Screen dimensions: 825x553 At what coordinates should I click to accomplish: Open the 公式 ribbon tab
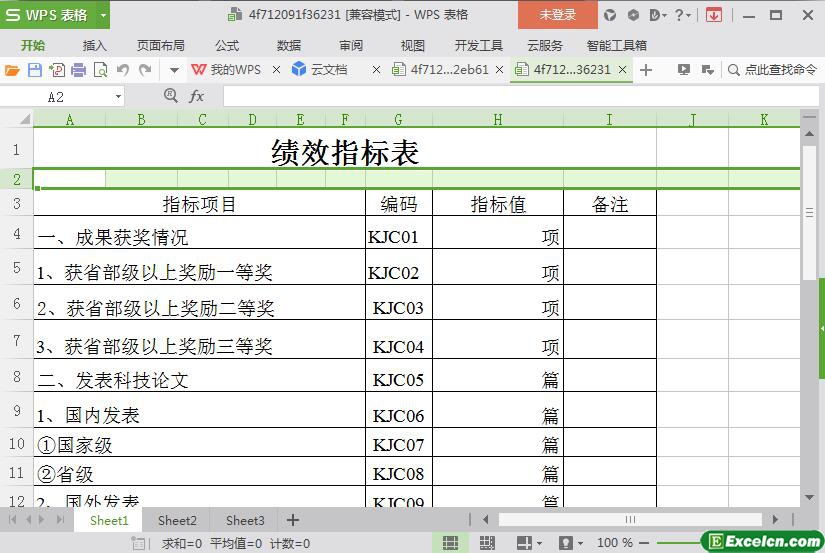click(227, 46)
